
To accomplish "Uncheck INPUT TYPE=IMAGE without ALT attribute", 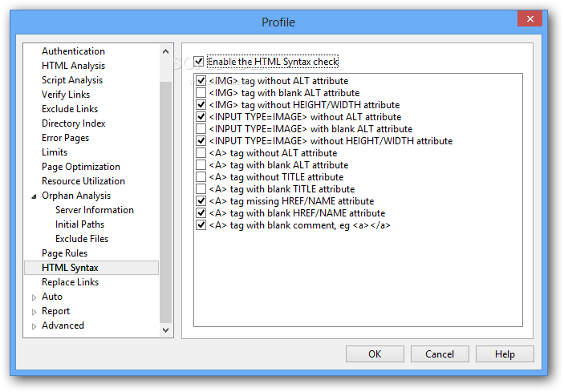I will (201, 117).
